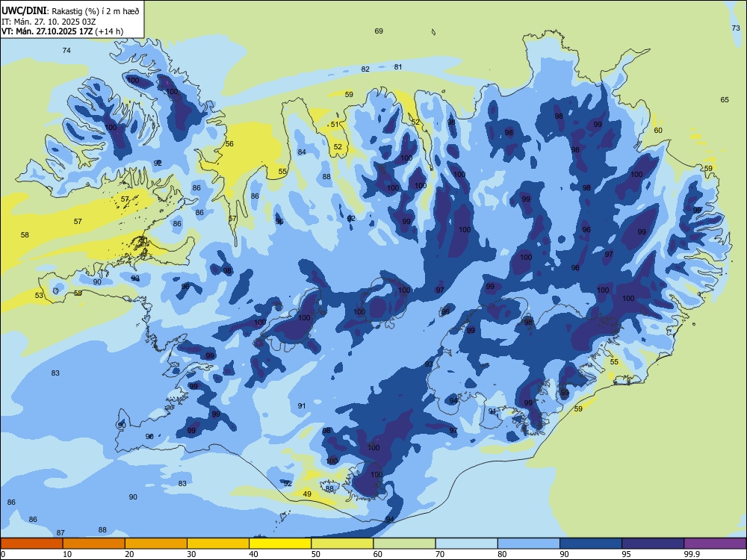Image resolution: width=747 pixels, height=560 pixels.
Task: Choose the 50–60 pale yellow legend swatch
Action: (343, 544)
